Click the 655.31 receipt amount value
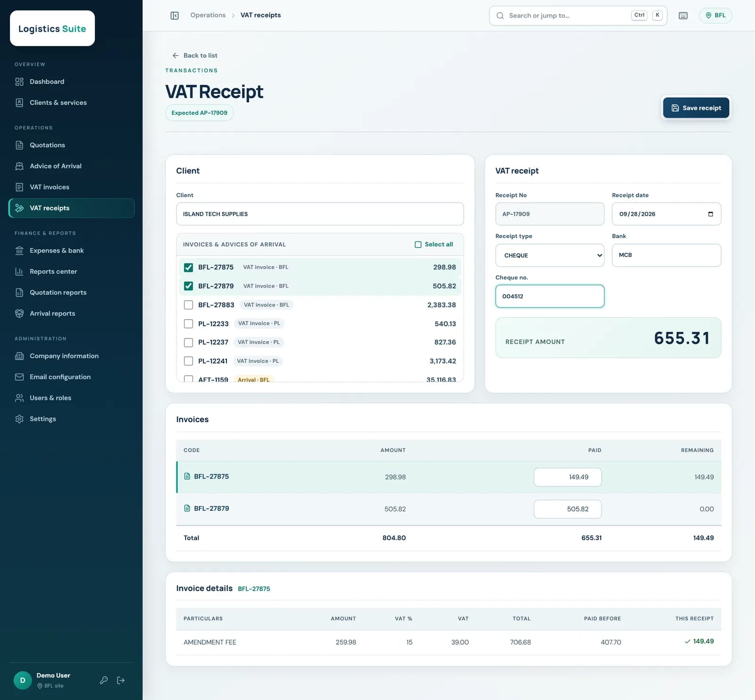The height and width of the screenshot is (700, 755). [x=682, y=338]
